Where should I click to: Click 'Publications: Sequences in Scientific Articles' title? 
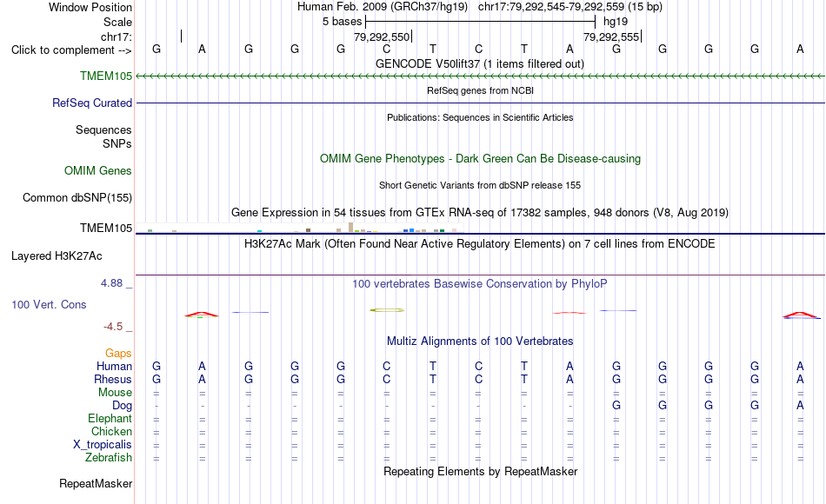click(x=480, y=117)
